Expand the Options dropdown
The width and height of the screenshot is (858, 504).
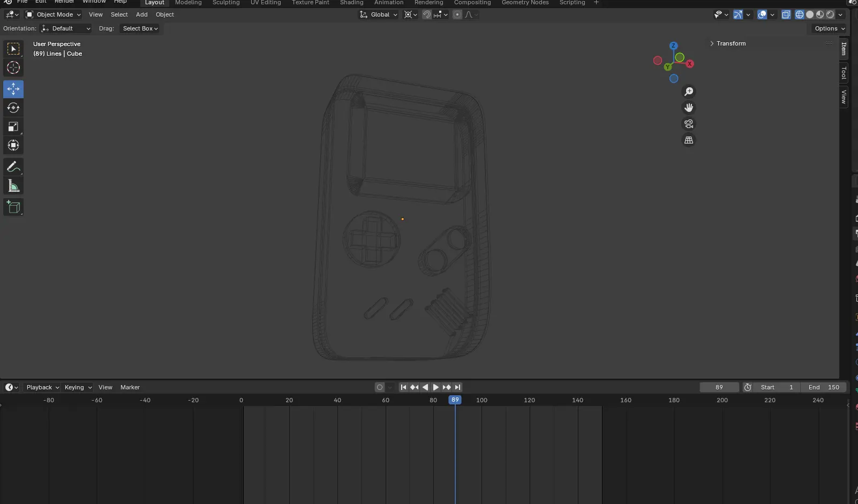(x=830, y=28)
